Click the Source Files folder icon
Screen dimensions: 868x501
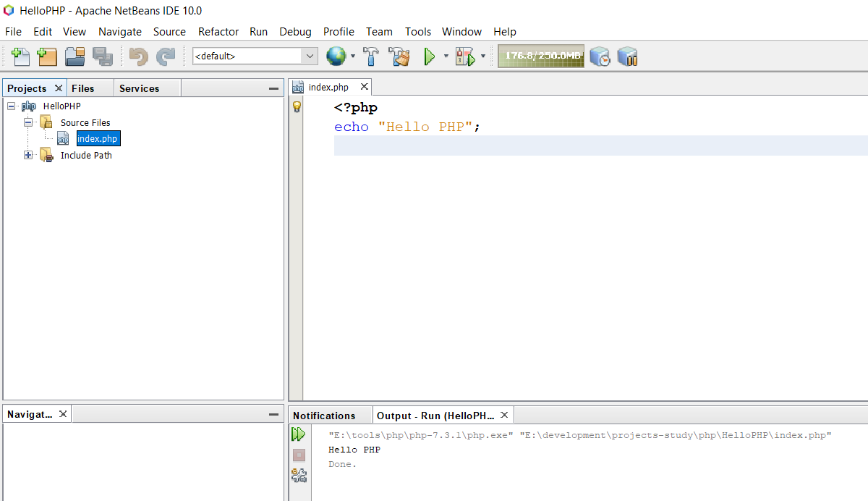[46, 122]
